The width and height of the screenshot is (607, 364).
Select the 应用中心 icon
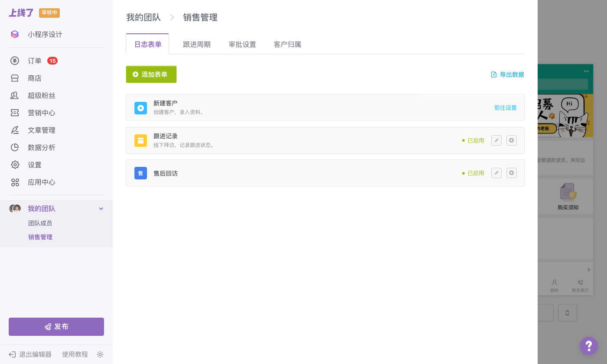15,182
